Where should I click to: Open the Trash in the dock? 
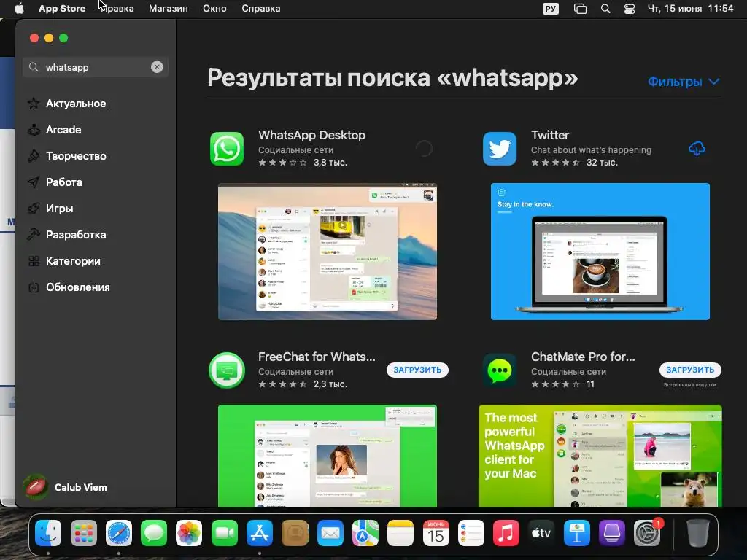point(697,533)
